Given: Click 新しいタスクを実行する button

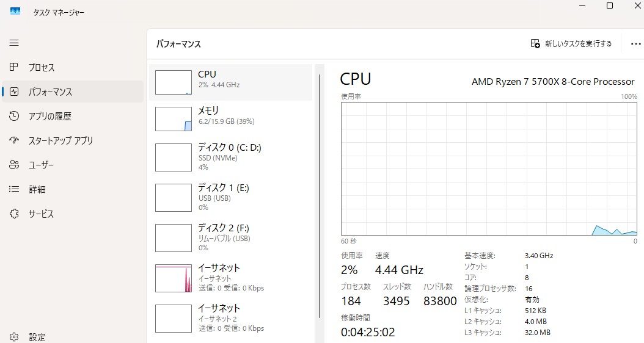Looking at the screenshot, I should 571,43.
